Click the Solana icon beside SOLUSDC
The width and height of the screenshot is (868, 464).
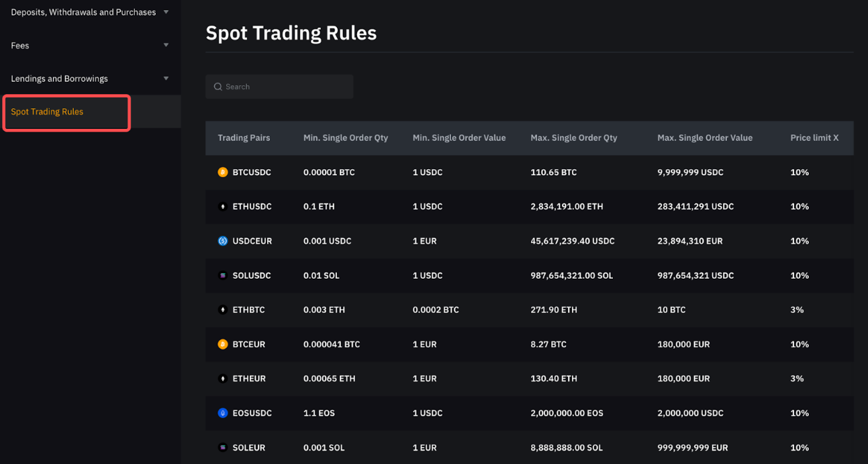223,276
